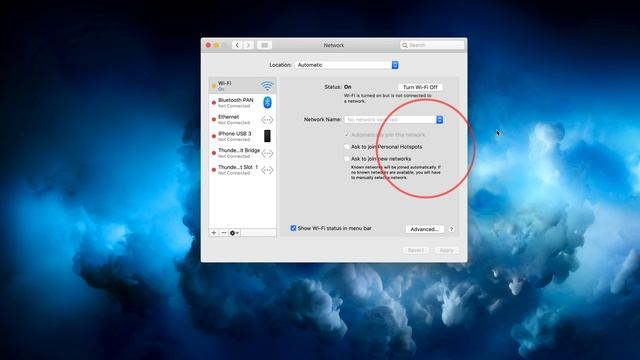Screen dimensions: 640x360
Task: Close the Network window
Action: tap(209, 45)
